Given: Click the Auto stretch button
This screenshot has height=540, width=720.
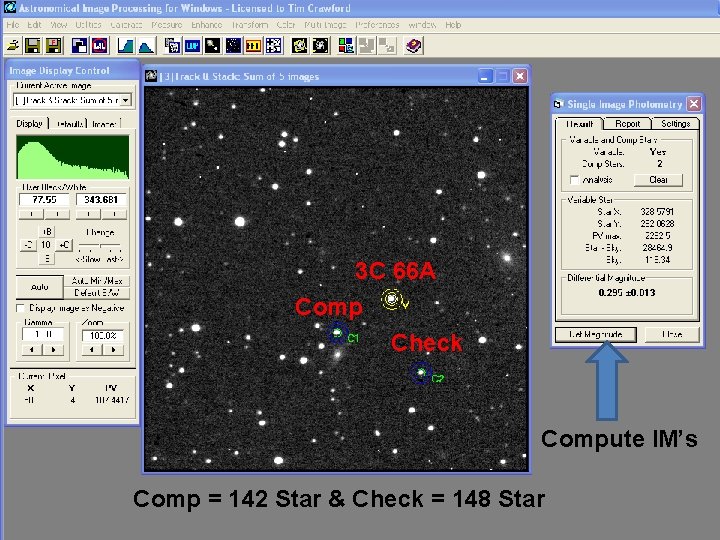Looking at the screenshot, I should pos(39,287).
